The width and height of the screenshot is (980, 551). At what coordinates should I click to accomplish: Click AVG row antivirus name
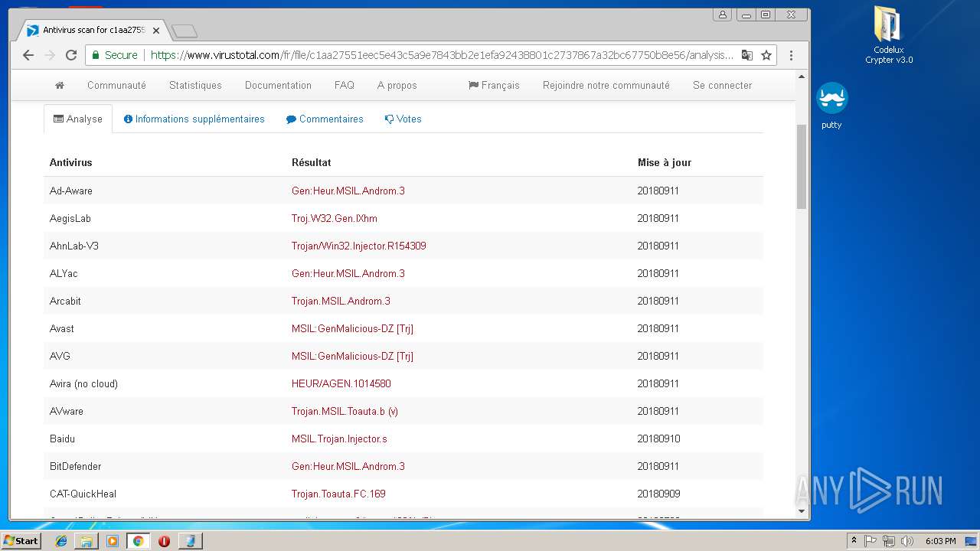tap(60, 356)
